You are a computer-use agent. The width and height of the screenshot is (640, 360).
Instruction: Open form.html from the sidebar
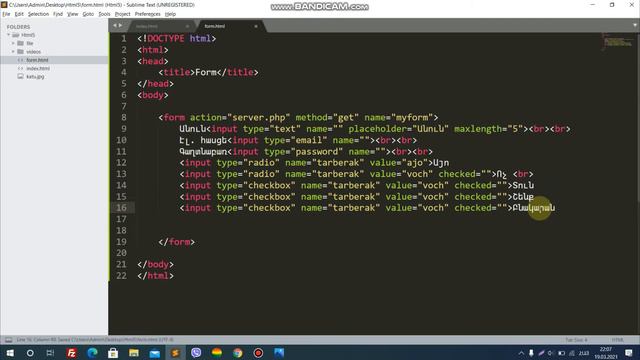[x=37, y=60]
